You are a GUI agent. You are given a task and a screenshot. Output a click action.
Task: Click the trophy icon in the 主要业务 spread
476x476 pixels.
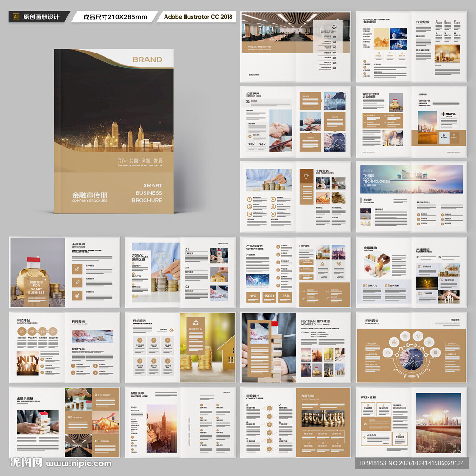click(x=306, y=176)
